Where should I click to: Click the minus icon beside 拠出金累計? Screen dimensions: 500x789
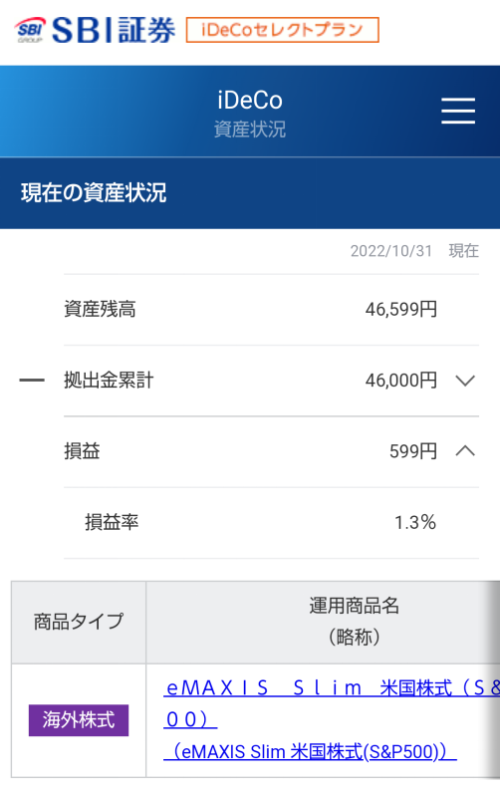click(32, 380)
